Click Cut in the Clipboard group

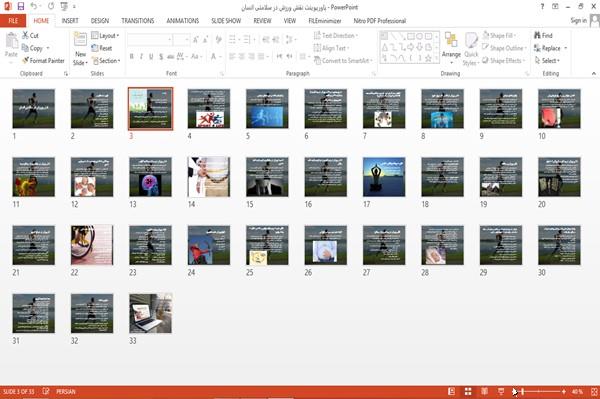(30, 35)
